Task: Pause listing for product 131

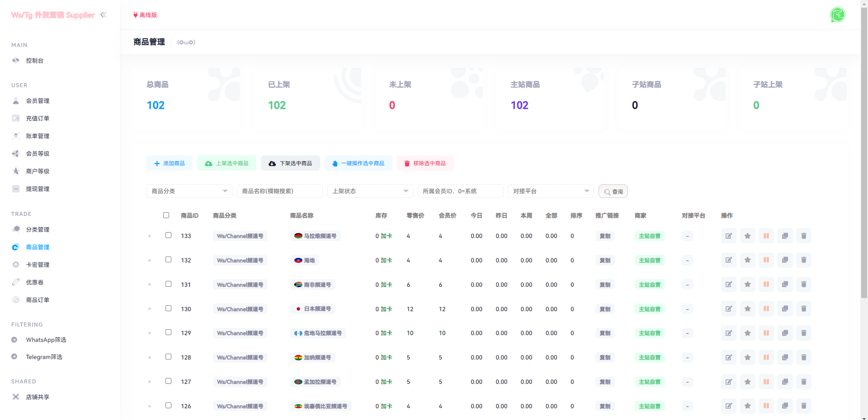Action: 766,285
